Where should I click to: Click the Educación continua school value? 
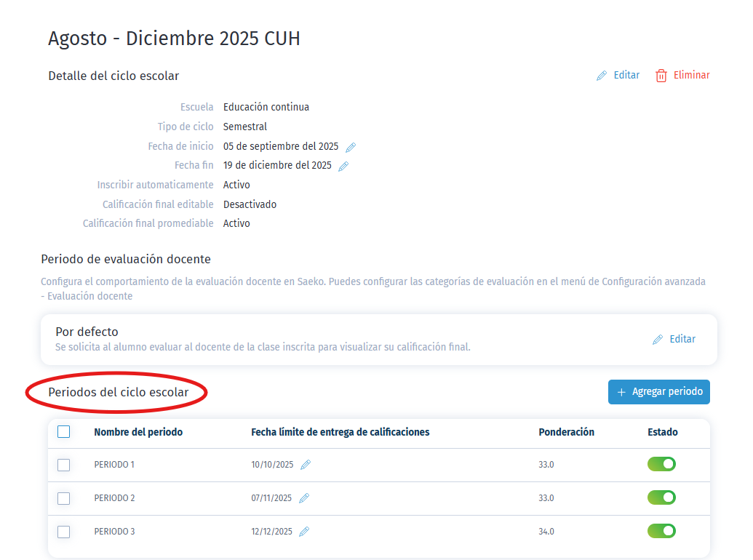point(266,107)
